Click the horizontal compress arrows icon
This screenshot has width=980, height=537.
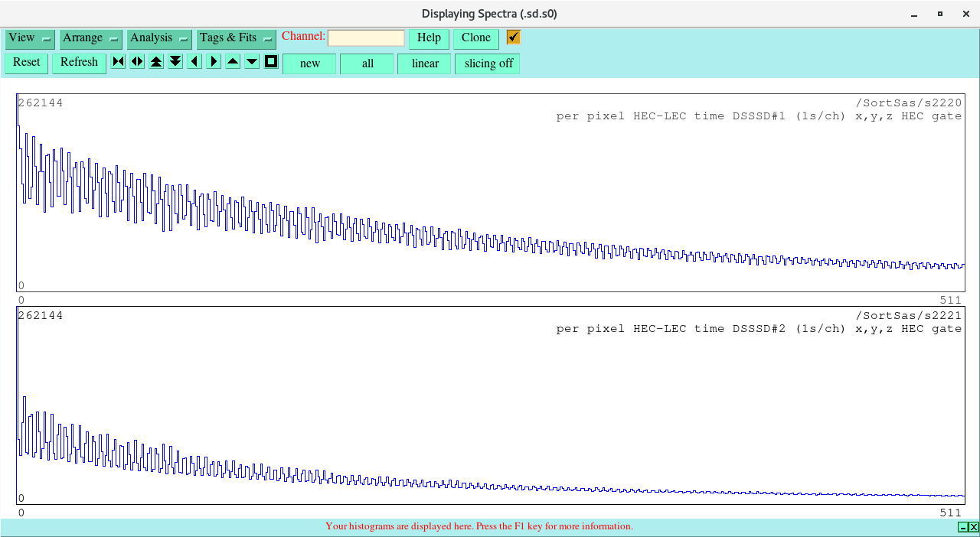pyautogui.click(x=118, y=62)
